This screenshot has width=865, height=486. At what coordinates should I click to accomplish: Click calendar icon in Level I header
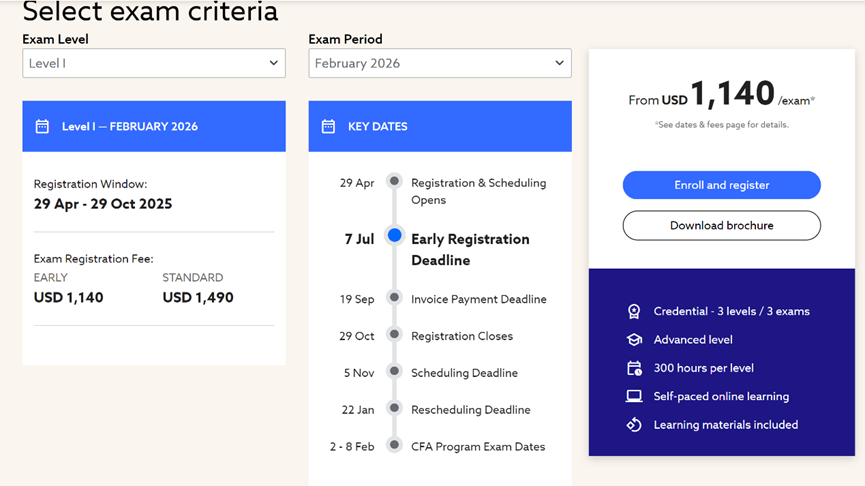[42, 127]
